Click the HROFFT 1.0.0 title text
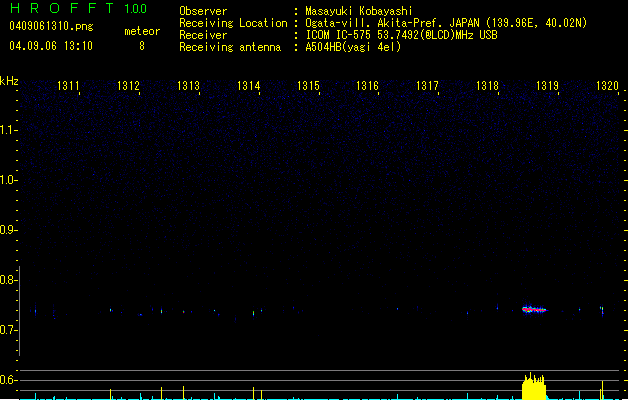This screenshot has width=629, height=400. 79,8
